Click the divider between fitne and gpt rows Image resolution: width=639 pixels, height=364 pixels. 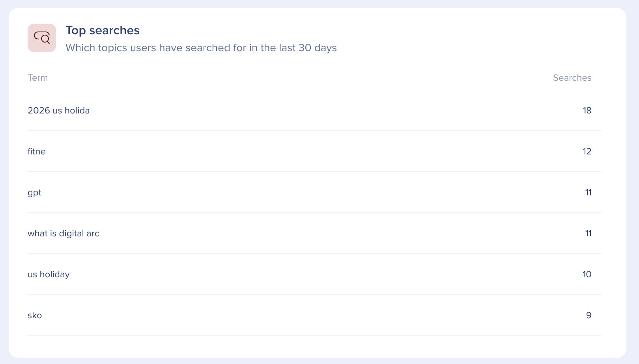tap(314, 171)
